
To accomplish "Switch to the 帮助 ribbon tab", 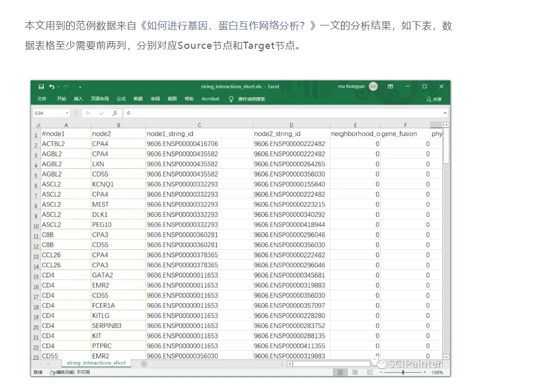I will click(189, 99).
